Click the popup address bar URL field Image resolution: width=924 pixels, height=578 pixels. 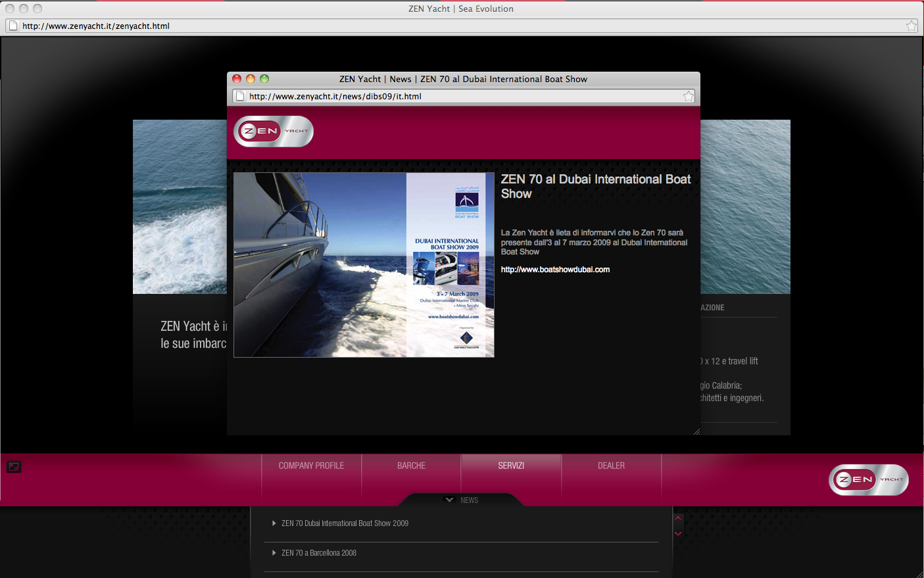click(464, 96)
